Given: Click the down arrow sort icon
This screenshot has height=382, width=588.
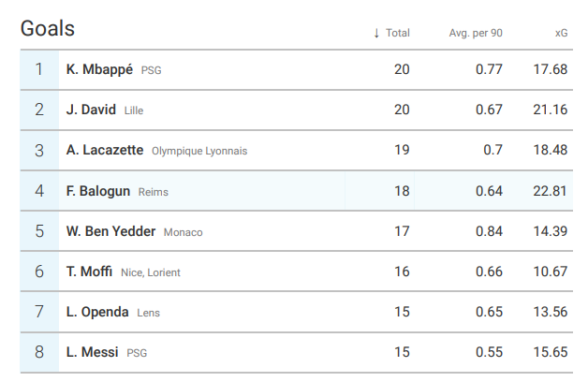Looking at the screenshot, I should [x=376, y=33].
